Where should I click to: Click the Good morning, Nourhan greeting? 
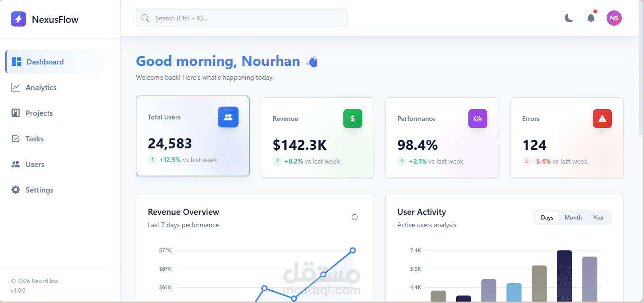coord(218,61)
